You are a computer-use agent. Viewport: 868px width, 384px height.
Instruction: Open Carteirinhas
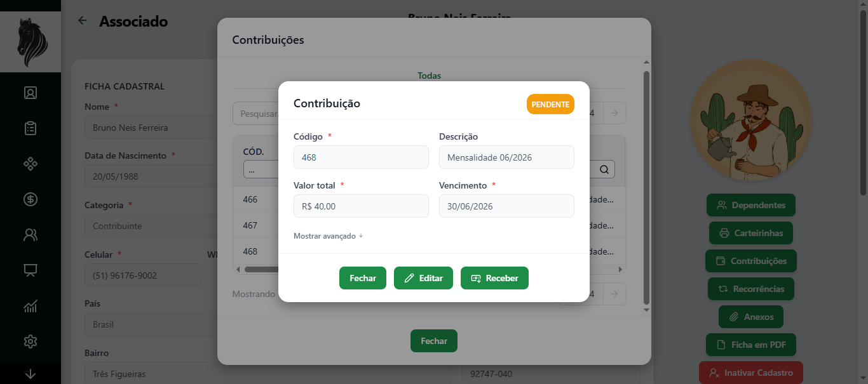click(x=751, y=233)
